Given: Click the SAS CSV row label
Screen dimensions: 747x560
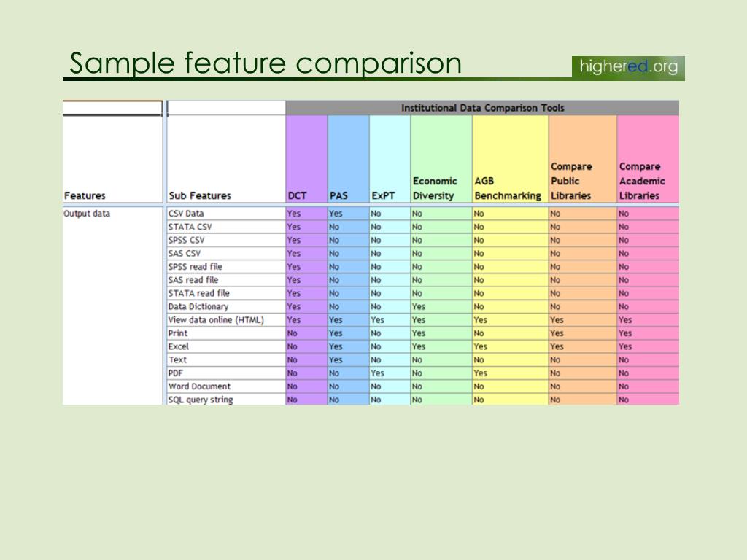Looking at the screenshot, I should (185, 253).
